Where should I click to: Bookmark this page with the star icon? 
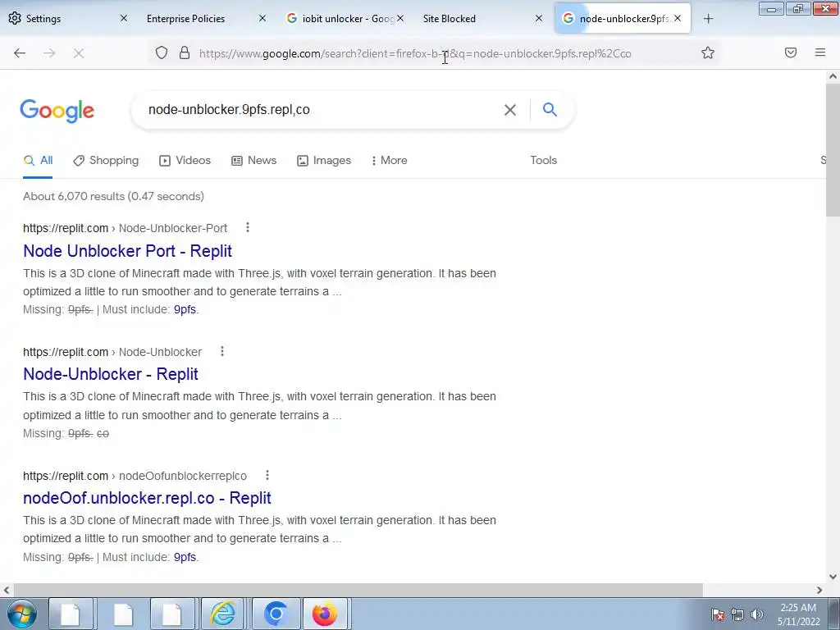[708, 52]
